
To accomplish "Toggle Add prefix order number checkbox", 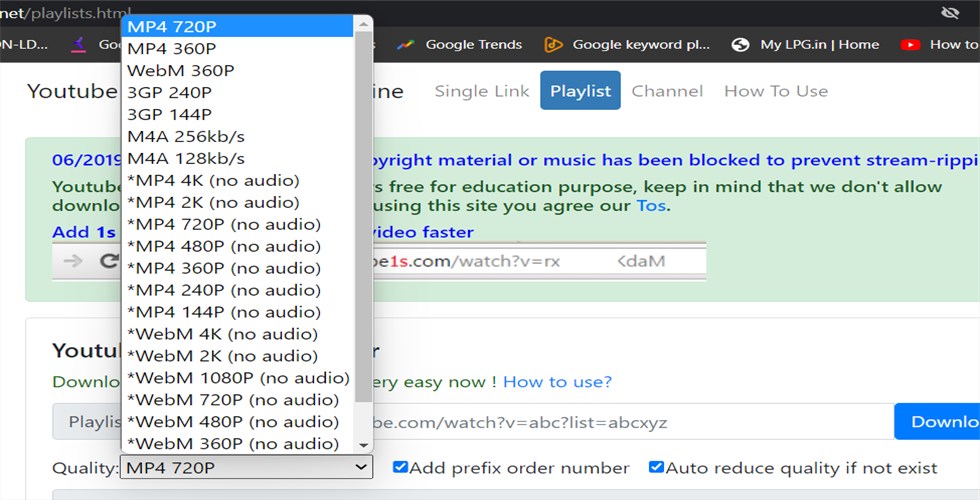I will coord(400,467).
